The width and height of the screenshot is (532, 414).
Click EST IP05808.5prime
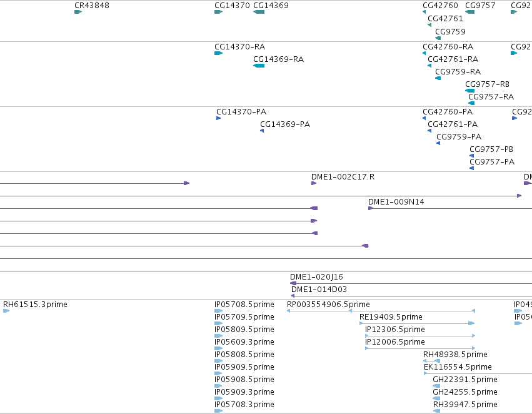pos(244,355)
